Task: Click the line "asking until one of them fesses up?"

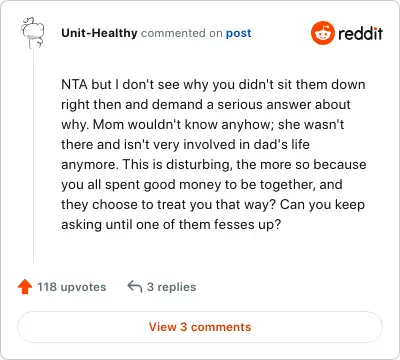Action: coord(171,224)
